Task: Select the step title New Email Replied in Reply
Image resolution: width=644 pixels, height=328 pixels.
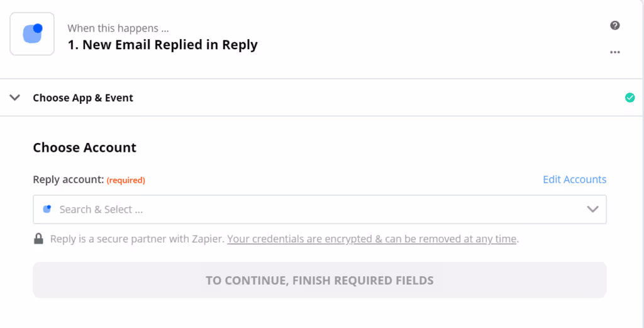Action: 163,45
